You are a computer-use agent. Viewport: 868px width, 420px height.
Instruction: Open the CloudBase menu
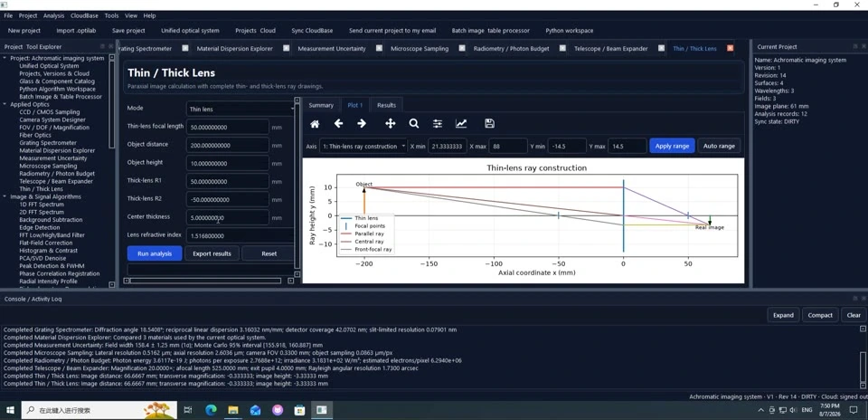(x=85, y=16)
